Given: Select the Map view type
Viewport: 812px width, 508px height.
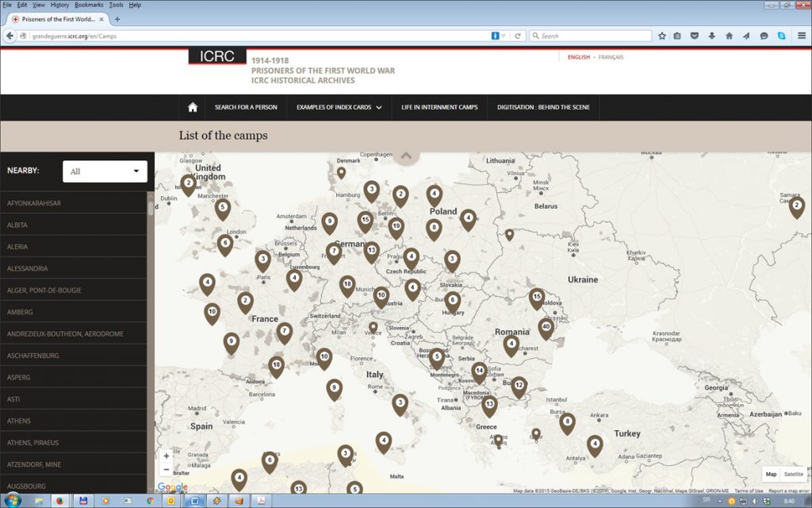Looking at the screenshot, I should pyautogui.click(x=771, y=474).
